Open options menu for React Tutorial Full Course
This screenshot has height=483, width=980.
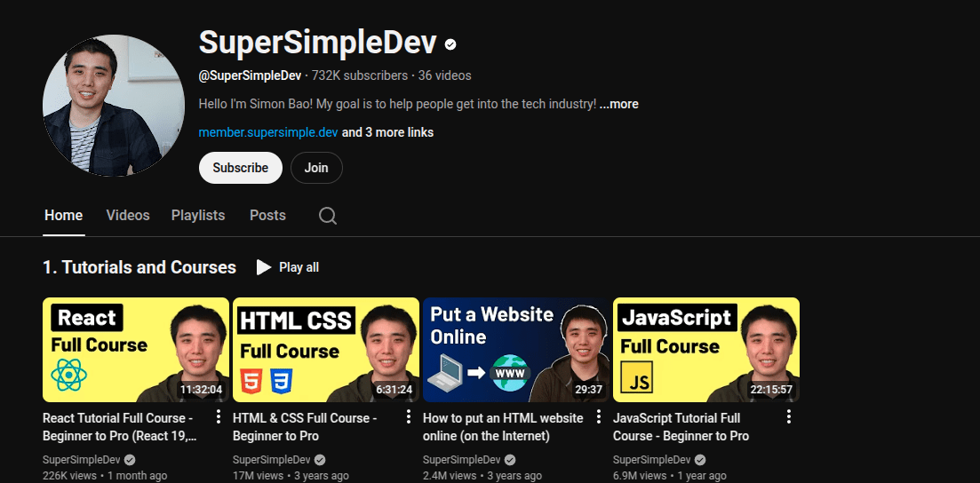tap(219, 416)
